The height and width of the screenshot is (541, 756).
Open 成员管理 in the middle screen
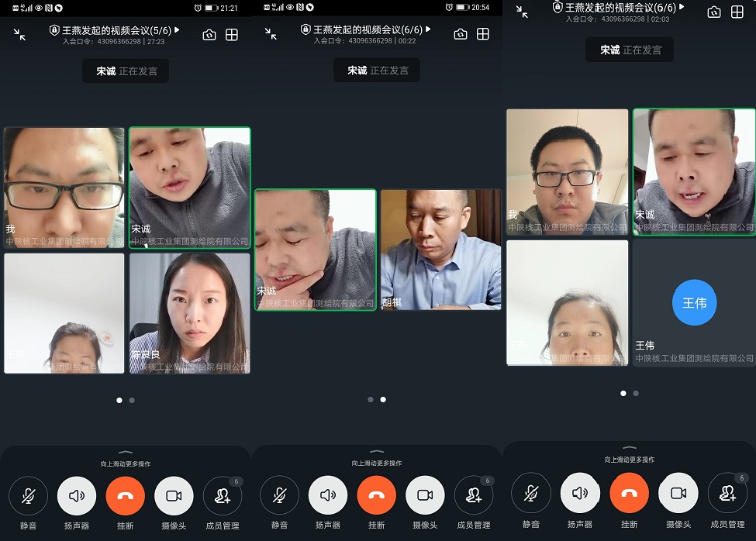tap(474, 496)
